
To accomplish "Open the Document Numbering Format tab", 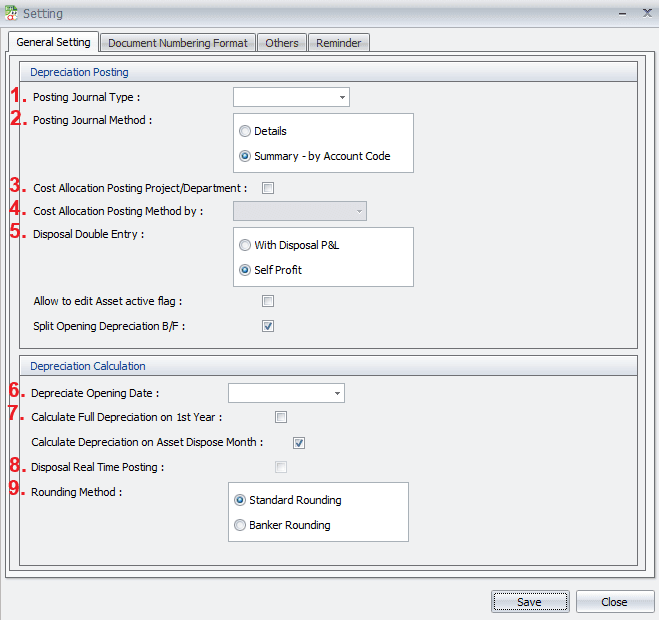I will [x=178, y=43].
